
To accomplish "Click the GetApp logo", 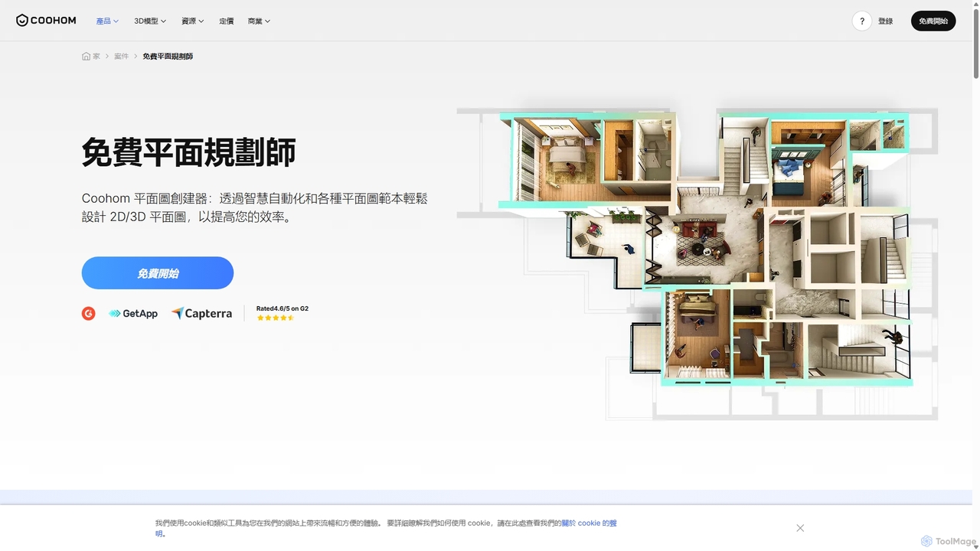I will (x=133, y=313).
